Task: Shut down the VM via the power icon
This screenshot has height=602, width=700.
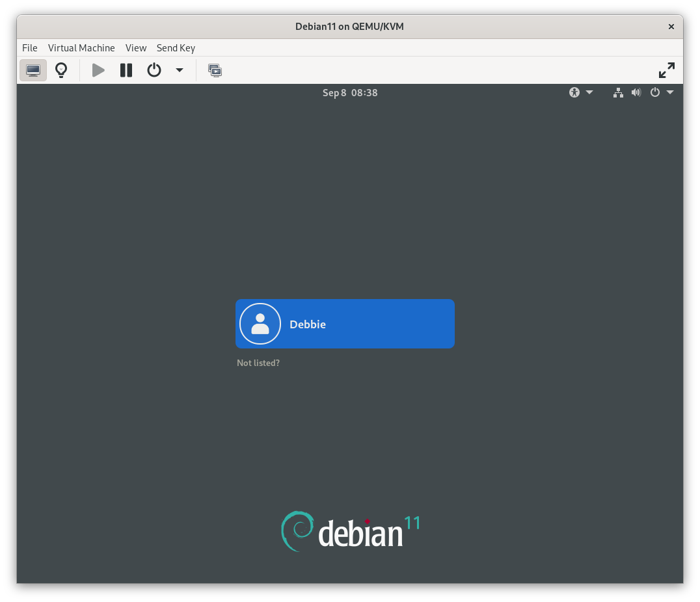Action: (x=154, y=70)
